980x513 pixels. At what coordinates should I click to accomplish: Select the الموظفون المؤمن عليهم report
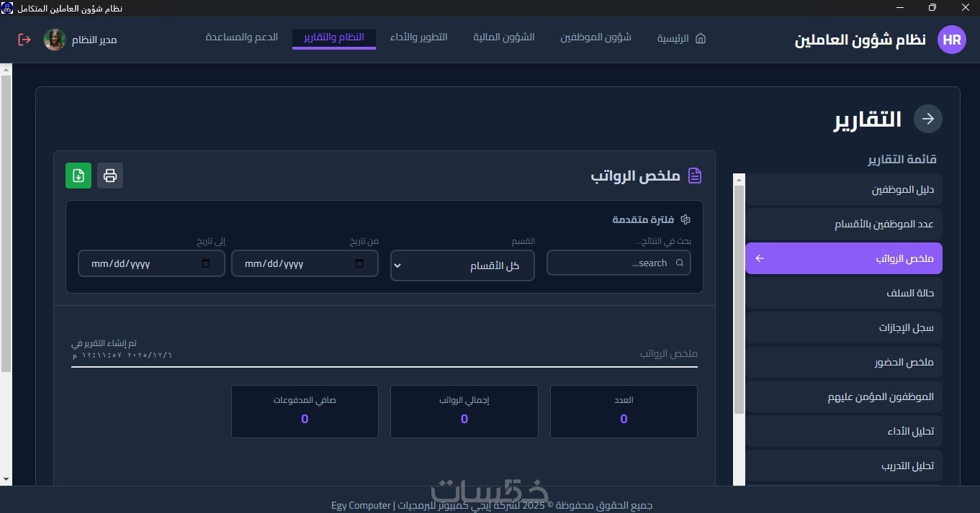click(x=844, y=397)
